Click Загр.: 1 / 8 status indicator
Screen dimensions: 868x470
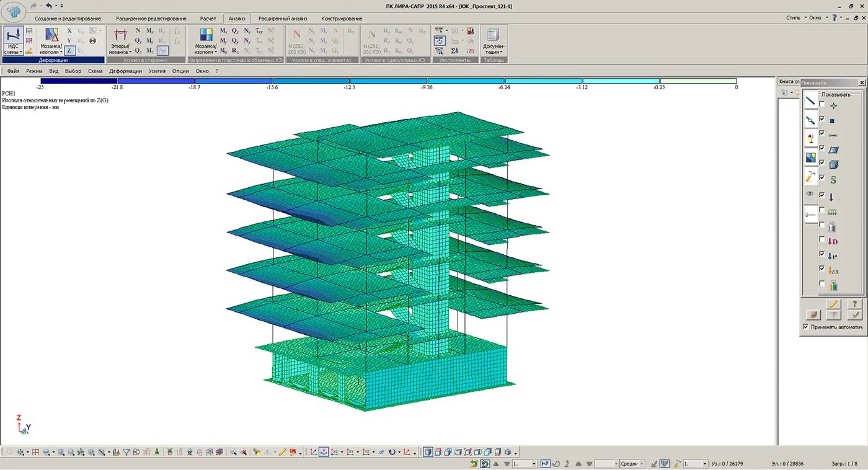click(844, 464)
